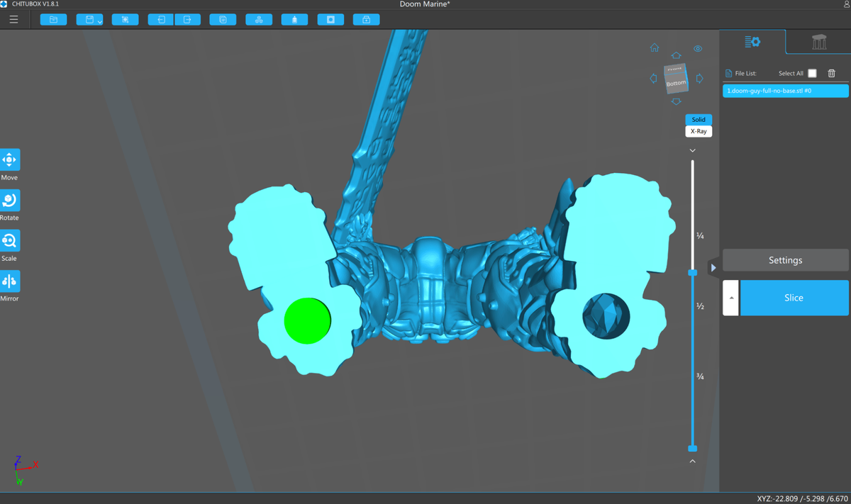Click the layer slider at the ½ mark
Image resolution: width=851 pixels, height=504 pixels.
click(x=693, y=306)
